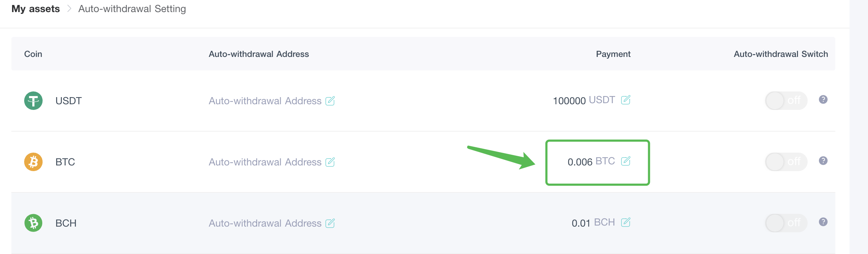Open the help tooltip for BTC switch
The width and height of the screenshot is (868, 254).
tap(823, 161)
